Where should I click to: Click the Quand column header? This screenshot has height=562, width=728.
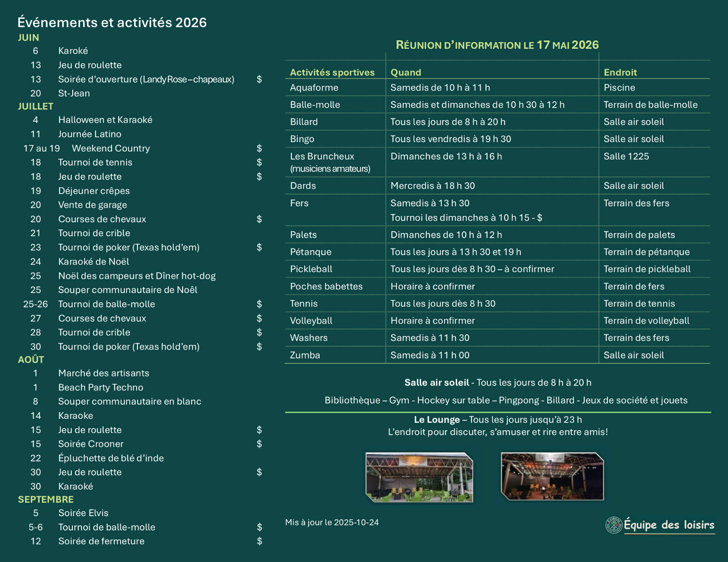(x=406, y=72)
